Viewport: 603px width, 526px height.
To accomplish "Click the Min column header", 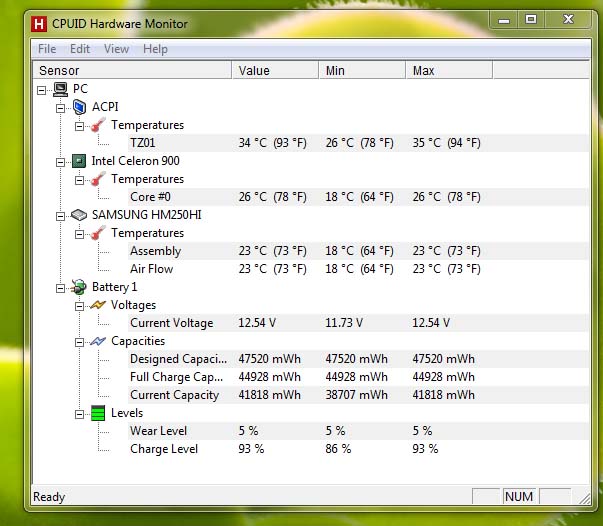I will click(362, 70).
